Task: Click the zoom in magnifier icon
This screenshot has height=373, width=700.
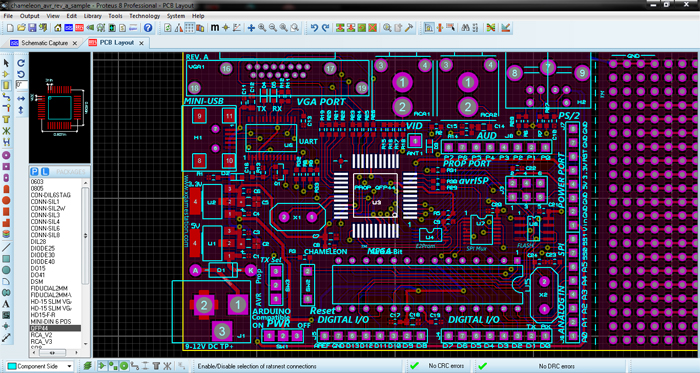Action: [x=262, y=28]
